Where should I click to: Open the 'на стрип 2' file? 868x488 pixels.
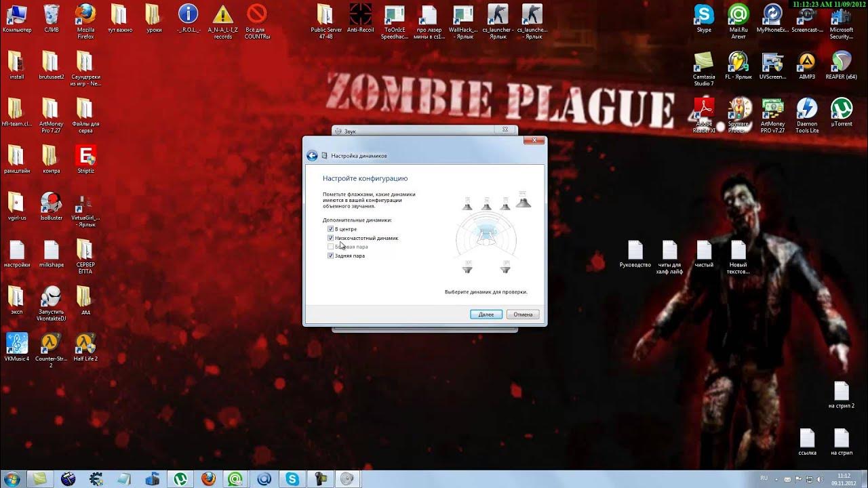point(842,394)
